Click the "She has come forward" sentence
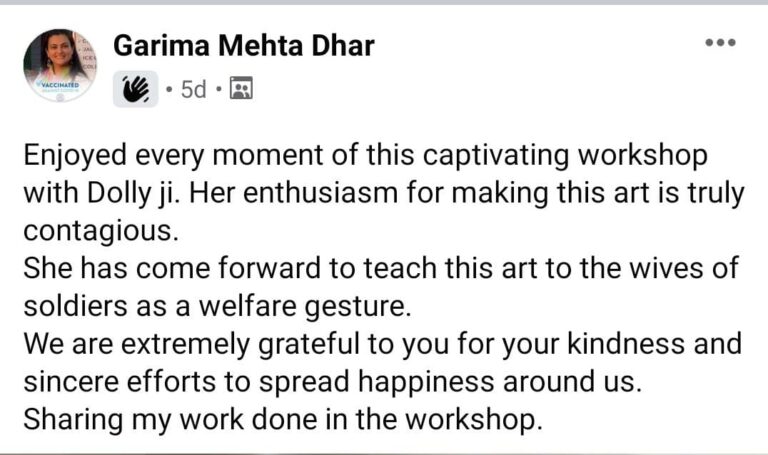The image size is (768, 455). [381, 269]
